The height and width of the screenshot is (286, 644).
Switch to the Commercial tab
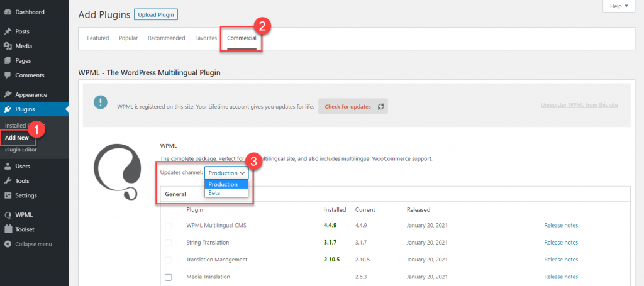241,38
